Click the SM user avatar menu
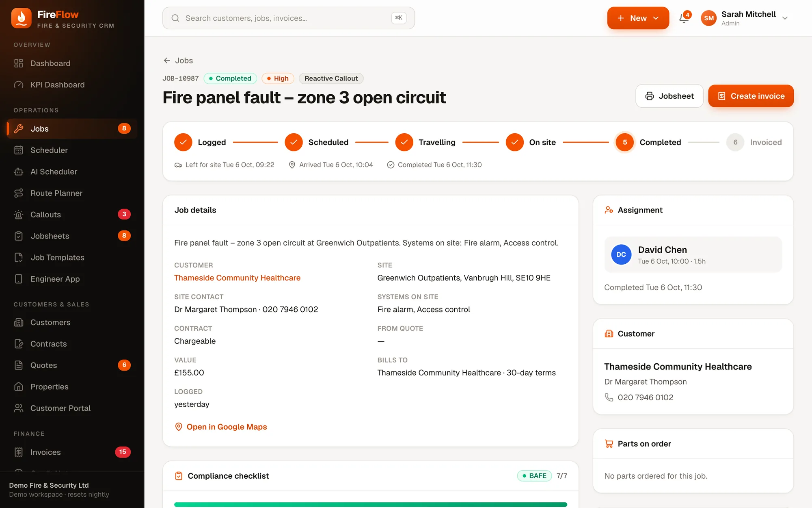 coord(709,18)
